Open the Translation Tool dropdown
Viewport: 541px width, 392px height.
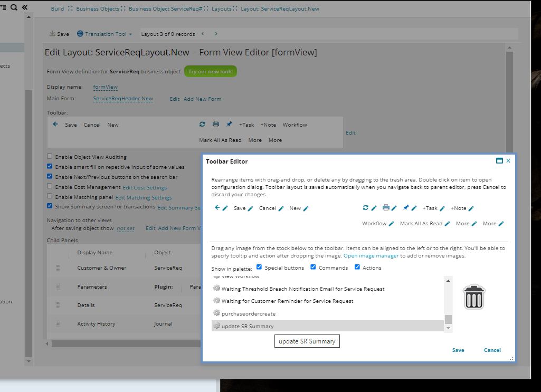(105, 33)
